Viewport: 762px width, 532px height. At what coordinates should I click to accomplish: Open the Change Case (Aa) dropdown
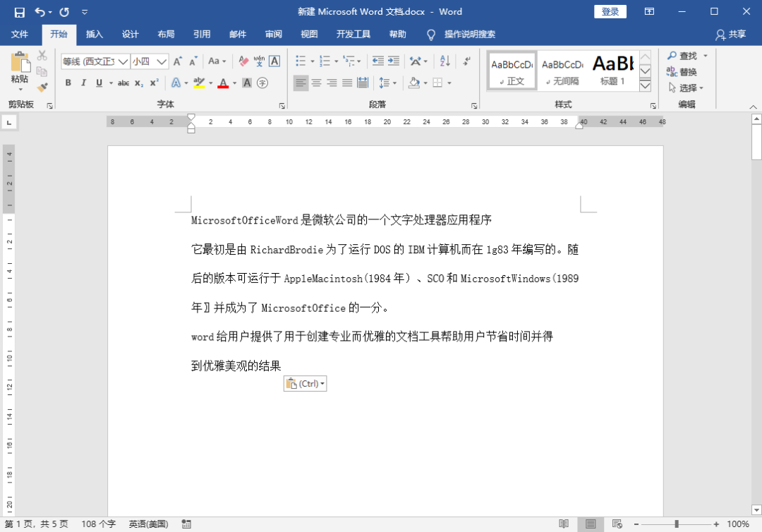pyautogui.click(x=217, y=61)
